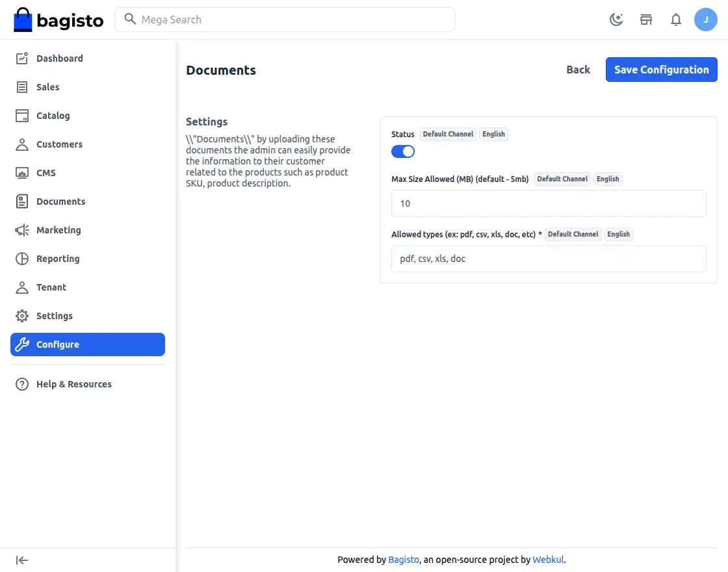Focus the Mega Search field
The height and width of the screenshot is (572, 728).
tap(285, 19)
